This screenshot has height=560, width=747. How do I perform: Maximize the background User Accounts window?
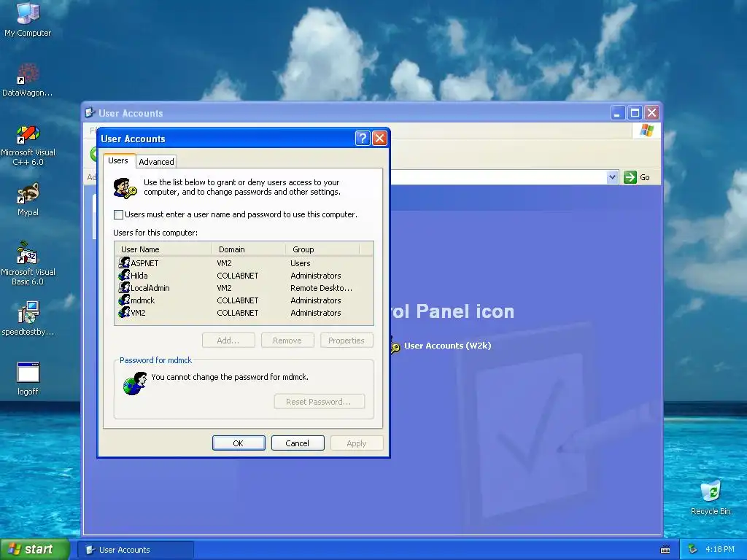[635, 113]
